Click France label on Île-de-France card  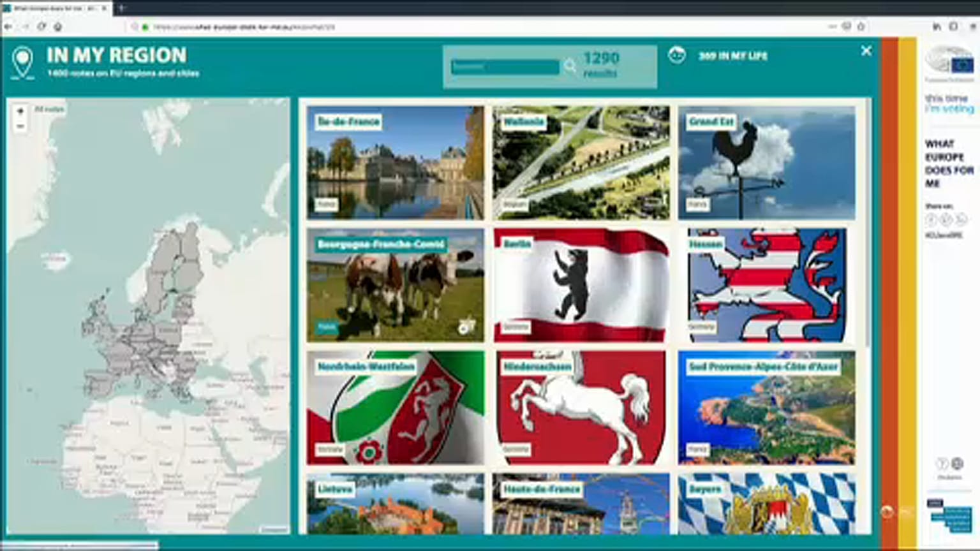click(326, 205)
